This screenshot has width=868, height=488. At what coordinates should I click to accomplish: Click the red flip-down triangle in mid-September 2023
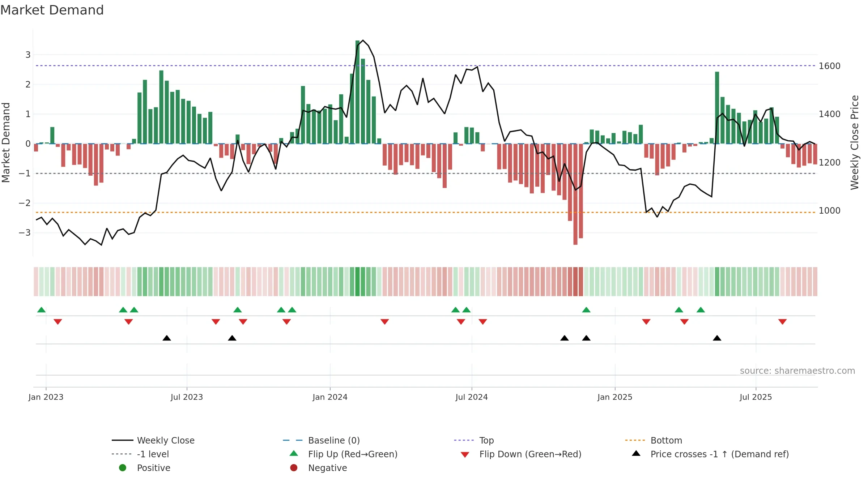click(x=243, y=322)
